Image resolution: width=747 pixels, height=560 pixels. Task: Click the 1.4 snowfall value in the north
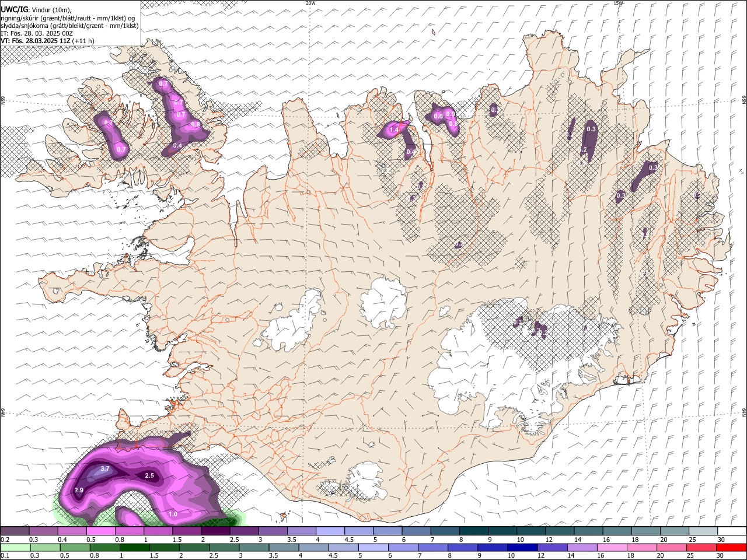tap(394, 130)
